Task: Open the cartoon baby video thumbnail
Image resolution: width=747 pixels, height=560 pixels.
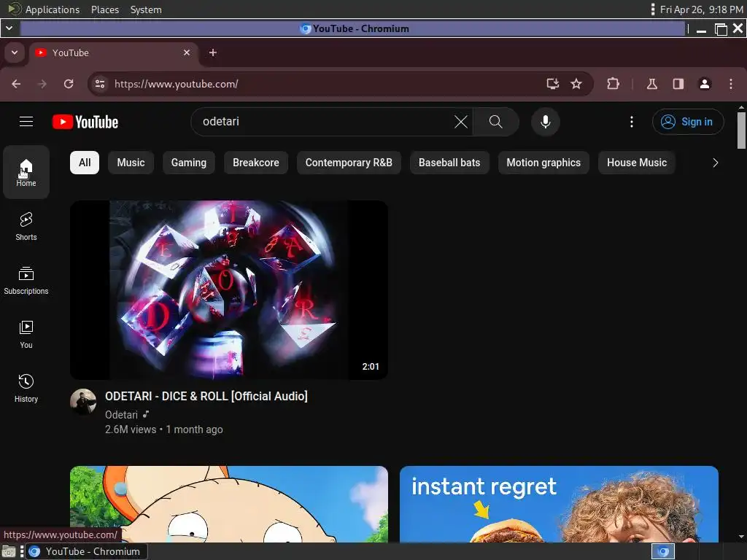Action: coord(228,504)
